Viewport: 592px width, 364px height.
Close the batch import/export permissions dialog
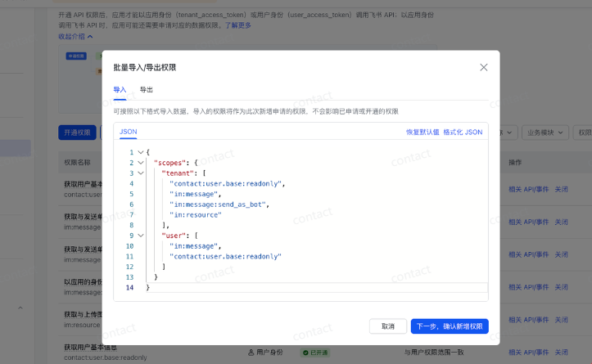click(x=484, y=67)
